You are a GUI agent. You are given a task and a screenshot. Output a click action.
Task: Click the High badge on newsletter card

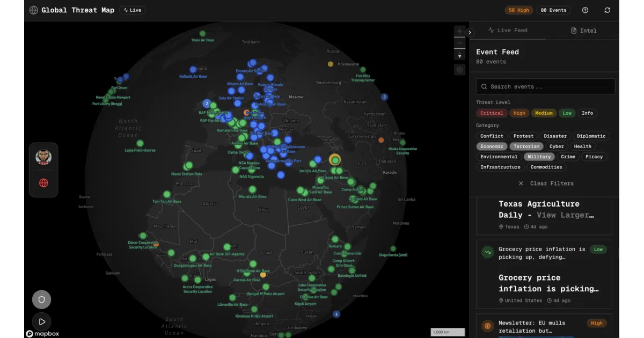point(597,324)
